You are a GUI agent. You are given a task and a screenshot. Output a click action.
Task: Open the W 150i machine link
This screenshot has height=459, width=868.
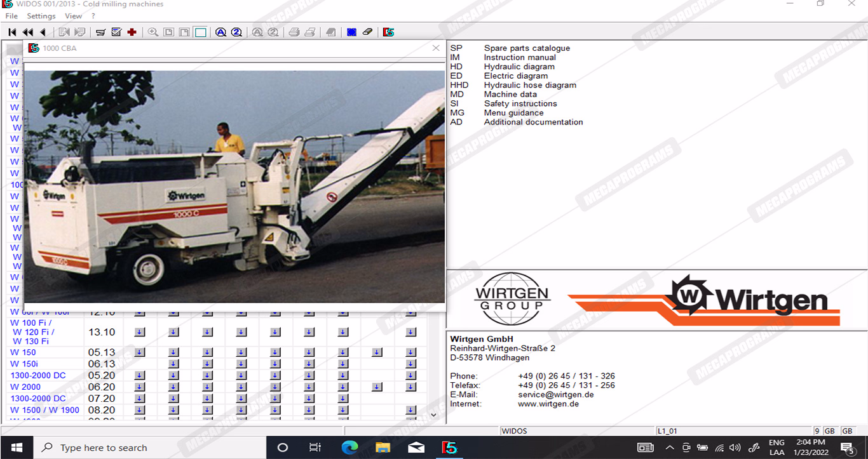(24, 364)
